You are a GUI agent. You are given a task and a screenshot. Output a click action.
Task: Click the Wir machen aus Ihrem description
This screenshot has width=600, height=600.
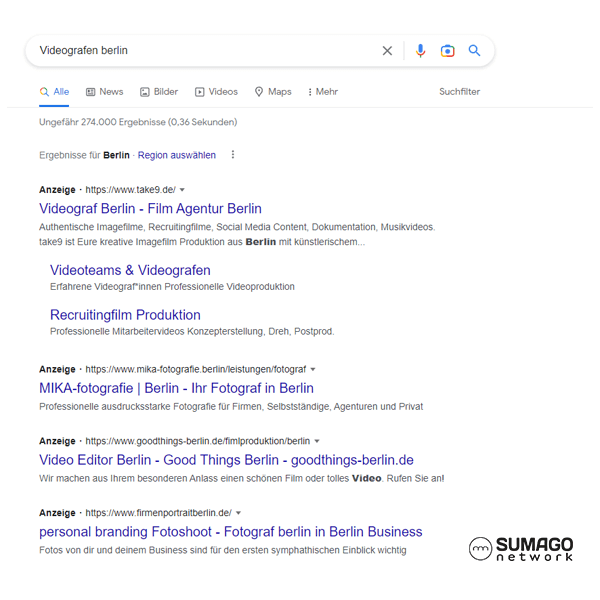[241, 478]
